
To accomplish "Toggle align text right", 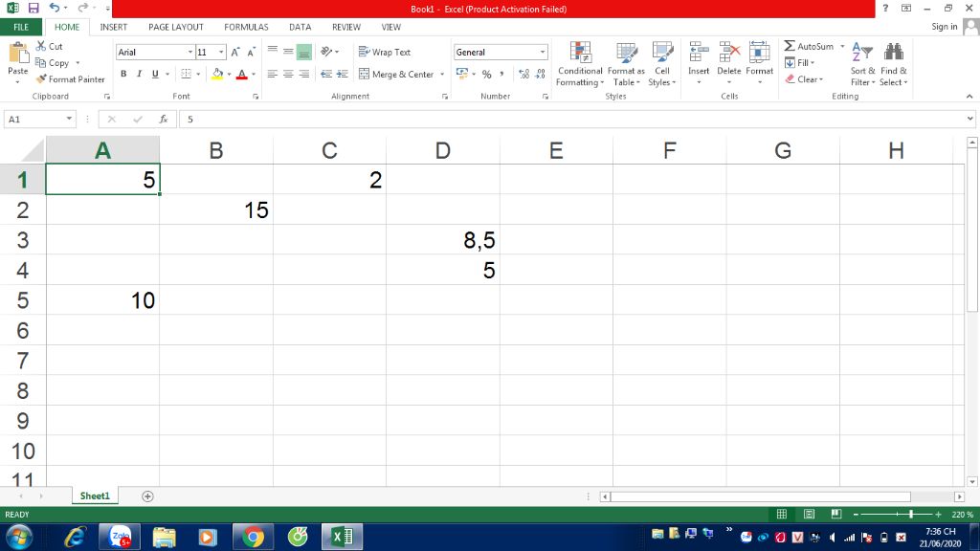I will 303,74.
